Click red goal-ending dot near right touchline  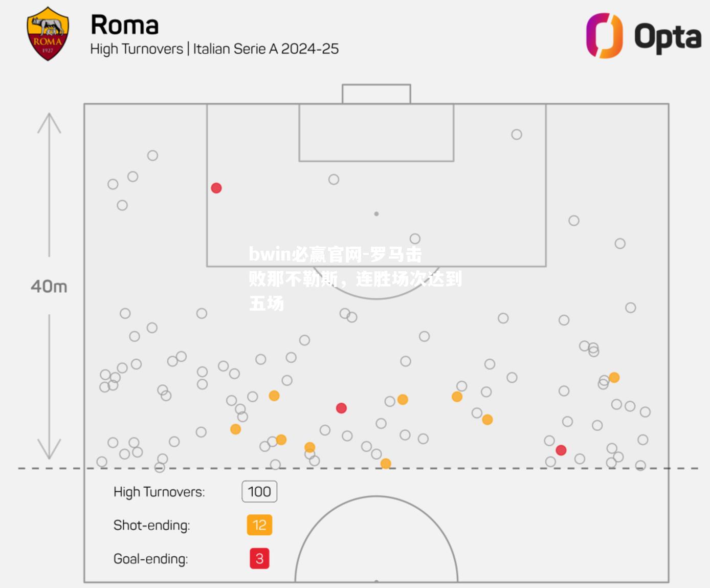561,450
